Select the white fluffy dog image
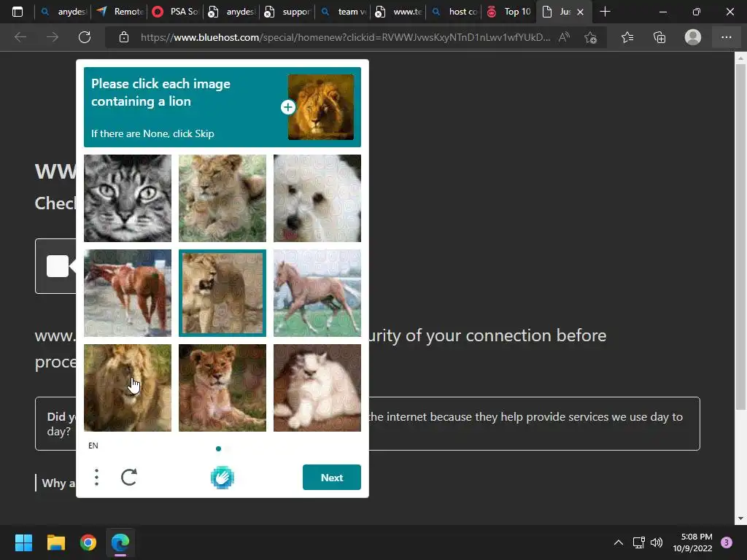 pyautogui.click(x=317, y=198)
